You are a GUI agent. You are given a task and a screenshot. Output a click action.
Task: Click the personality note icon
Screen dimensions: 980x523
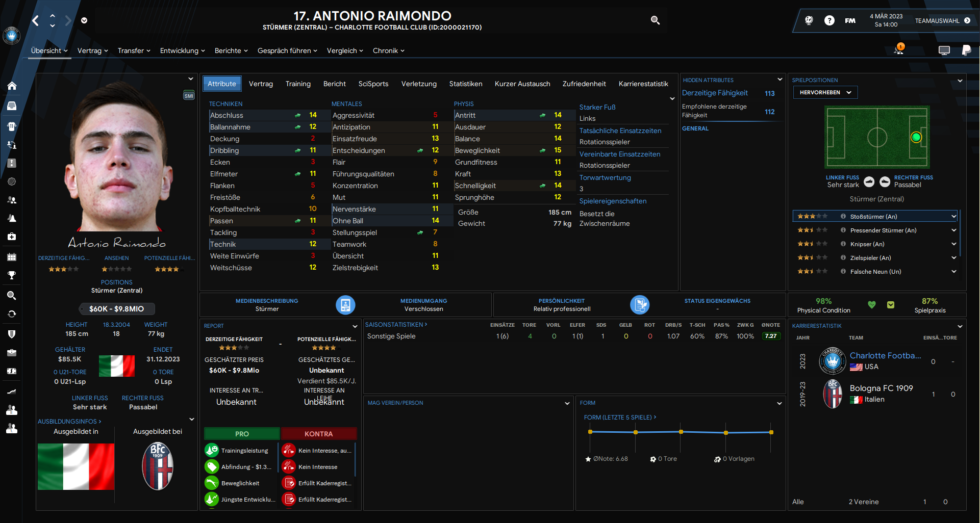(x=640, y=305)
